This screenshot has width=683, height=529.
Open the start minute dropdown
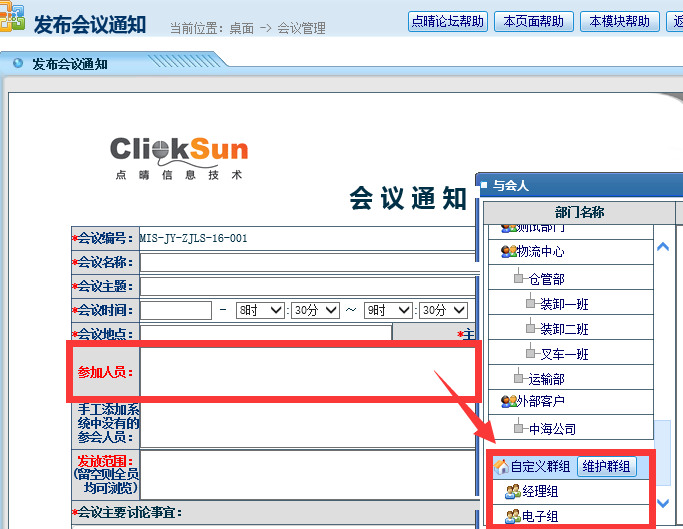(x=315, y=311)
